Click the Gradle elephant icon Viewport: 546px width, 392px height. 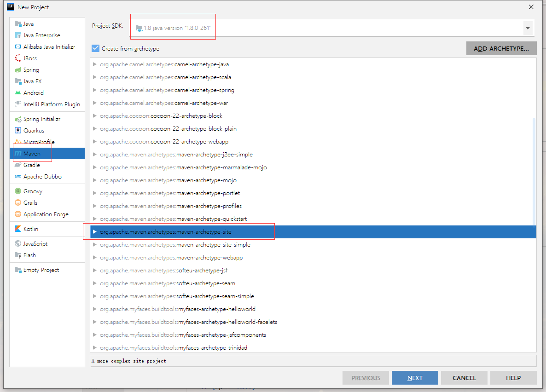(x=18, y=165)
